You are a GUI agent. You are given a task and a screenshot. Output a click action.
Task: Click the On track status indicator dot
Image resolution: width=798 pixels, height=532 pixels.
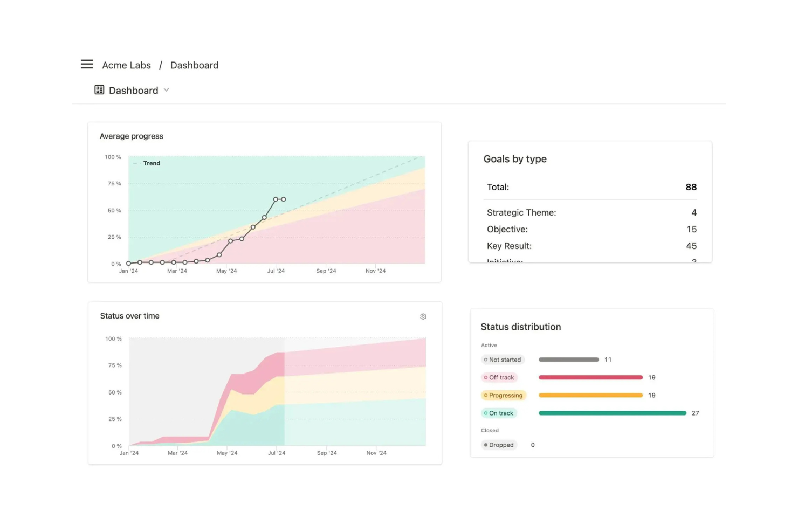click(486, 413)
